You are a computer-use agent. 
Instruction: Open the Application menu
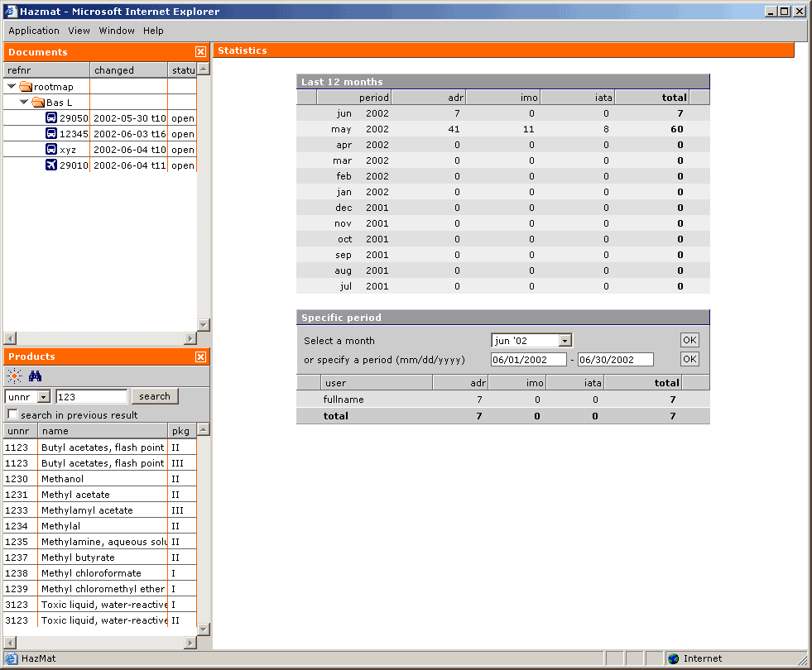pos(34,31)
